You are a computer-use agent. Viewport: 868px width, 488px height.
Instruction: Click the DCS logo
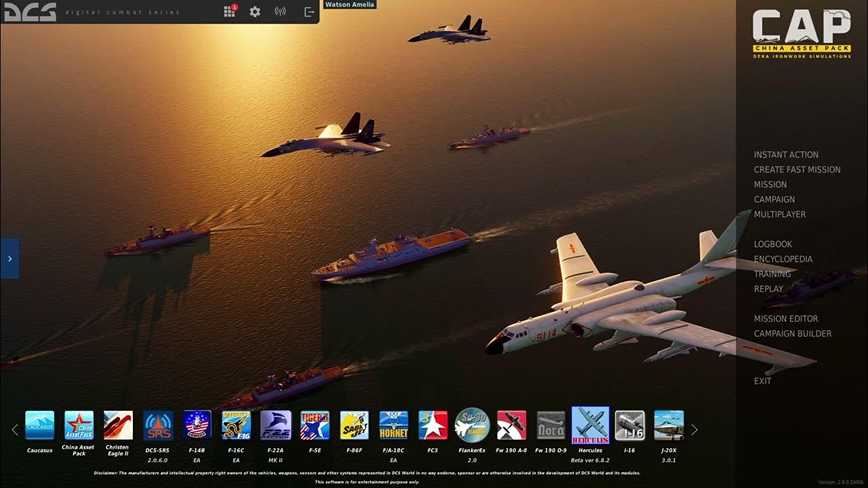30,12
